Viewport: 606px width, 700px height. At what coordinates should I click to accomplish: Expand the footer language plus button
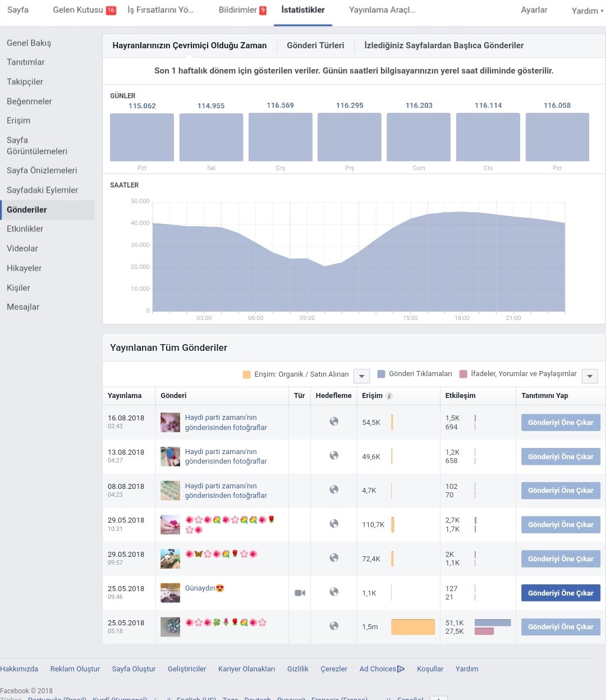point(439,698)
